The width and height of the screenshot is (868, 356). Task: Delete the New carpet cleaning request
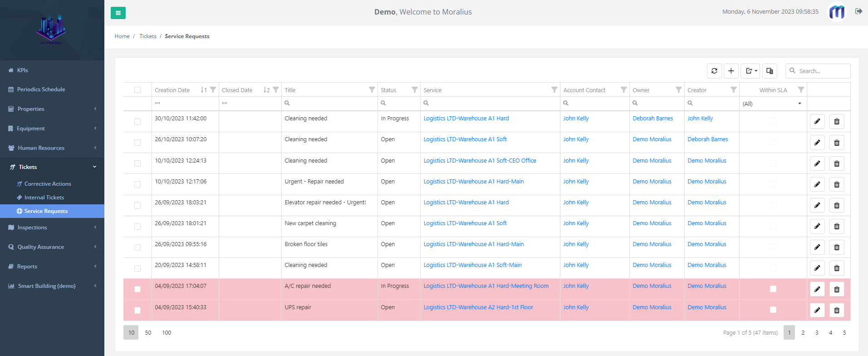coord(837,226)
